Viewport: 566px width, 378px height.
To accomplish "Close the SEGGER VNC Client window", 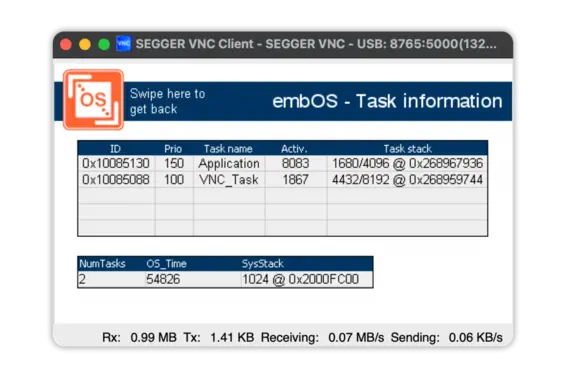I will pyautogui.click(x=66, y=44).
